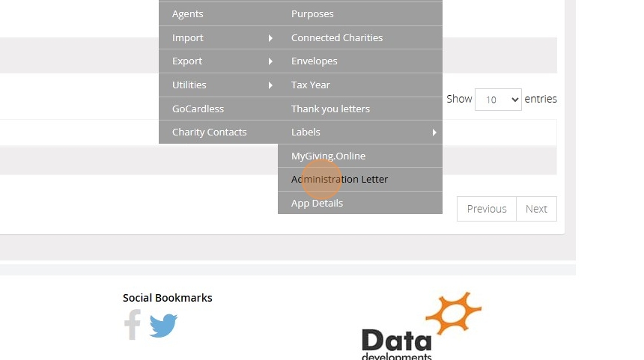The height and width of the screenshot is (360, 644).
Task: Choose Tax Year from the menu
Action: 310,85
